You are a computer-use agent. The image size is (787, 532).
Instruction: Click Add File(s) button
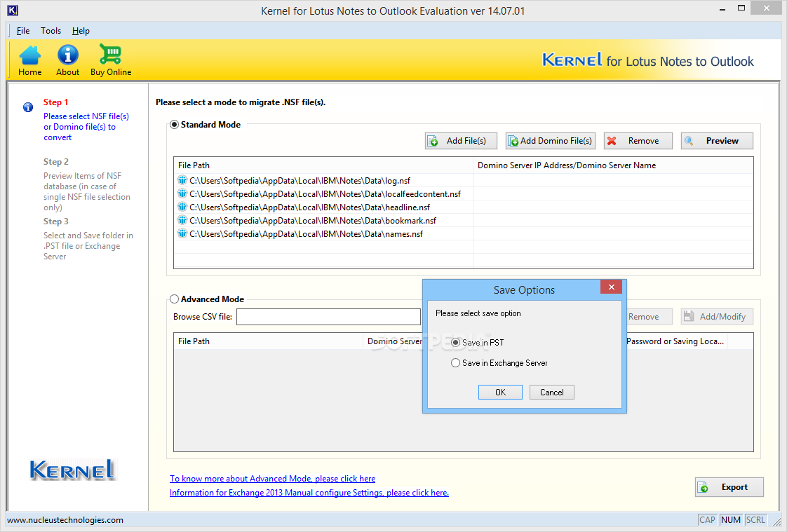click(x=462, y=141)
